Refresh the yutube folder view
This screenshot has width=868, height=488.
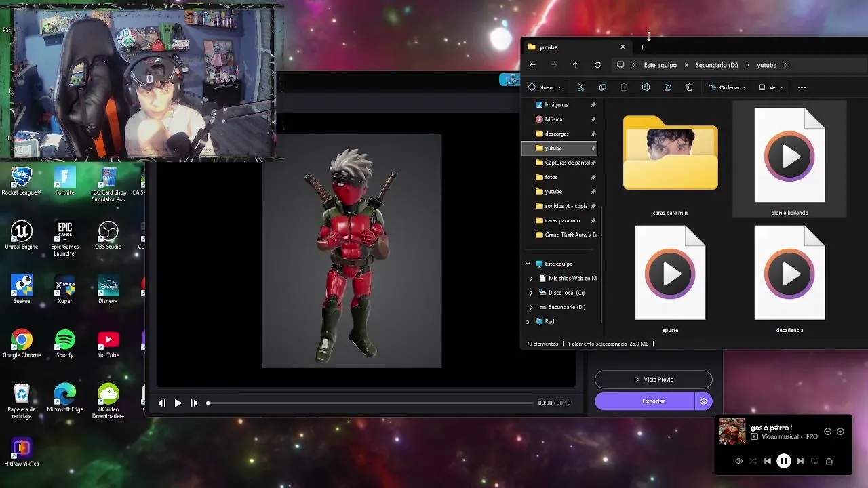tap(597, 65)
